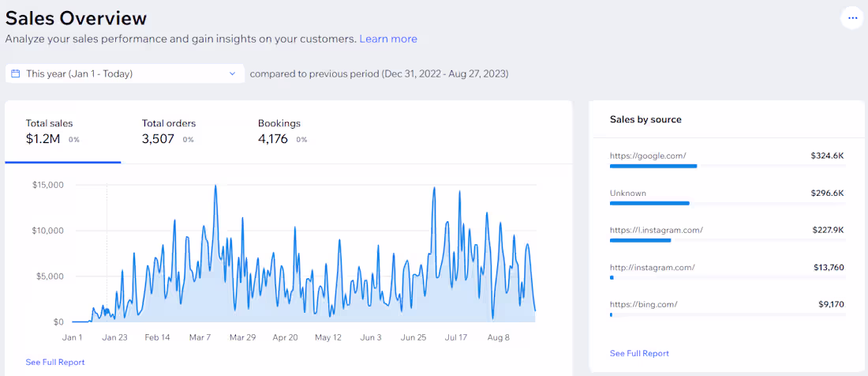The image size is (868, 376).
Task: Open See Full Report under sales chart
Action: coord(54,362)
